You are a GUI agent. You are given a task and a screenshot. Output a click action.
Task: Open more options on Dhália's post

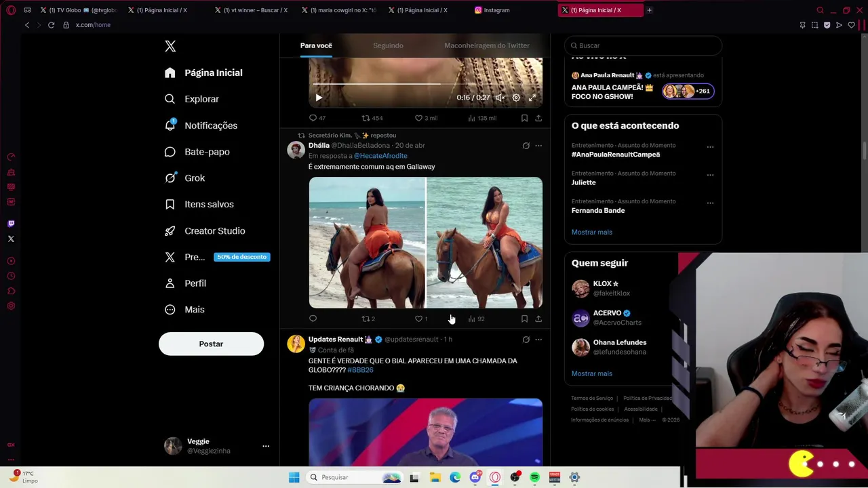tap(538, 146)
